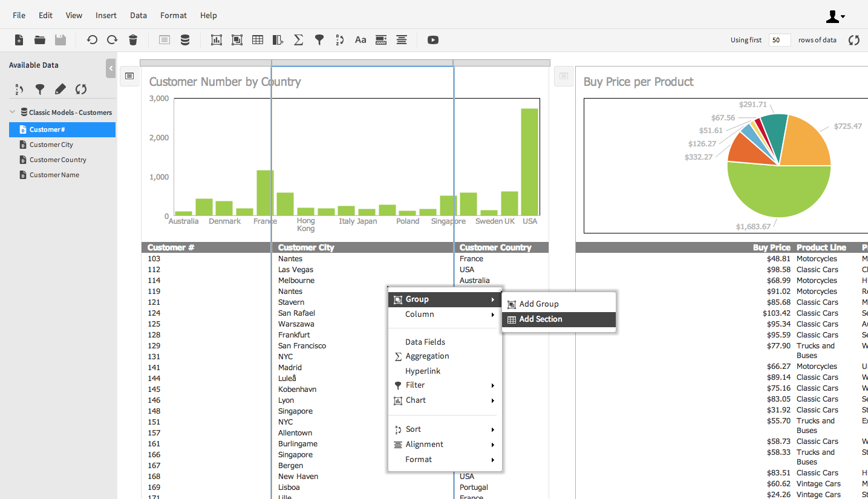Expand the Sort submenu in context menu
Image resolution: width=868 pixels, height=499 pixels.
445,429
